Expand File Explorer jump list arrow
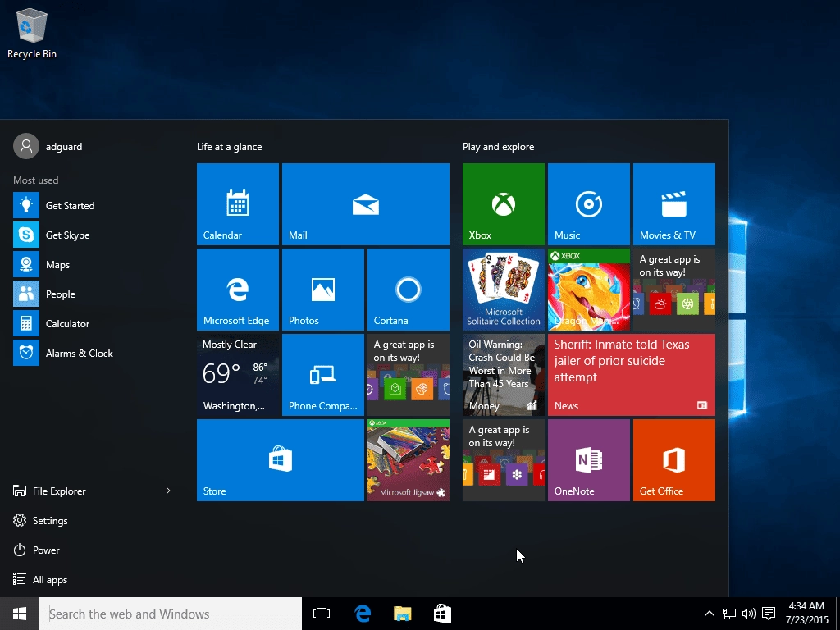Viewport: 840px width, 630px height. 168,491
